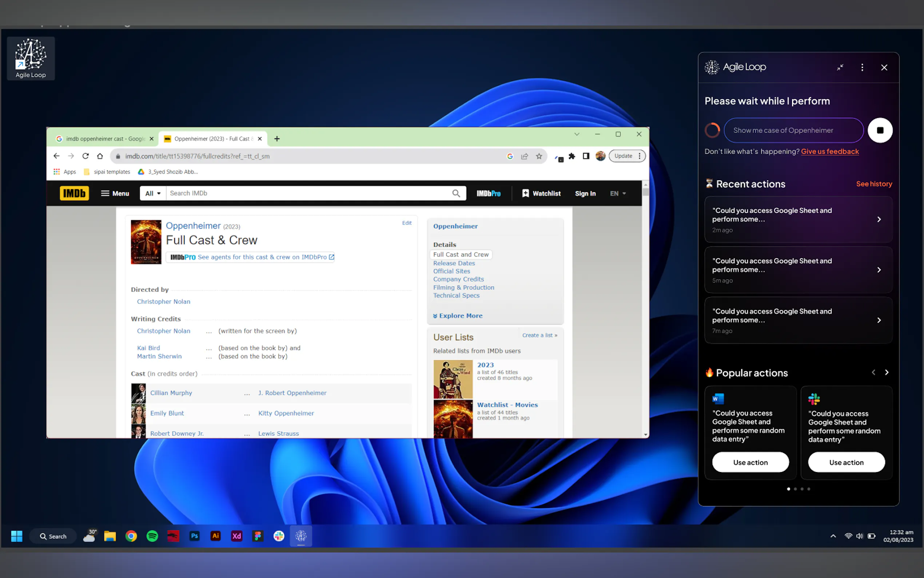Image resolution: width=924 pixels, height=578 pixels.
Task: Open the 'Watchlist - Movies' list thumbnail
Action: (x=453, y=419)
